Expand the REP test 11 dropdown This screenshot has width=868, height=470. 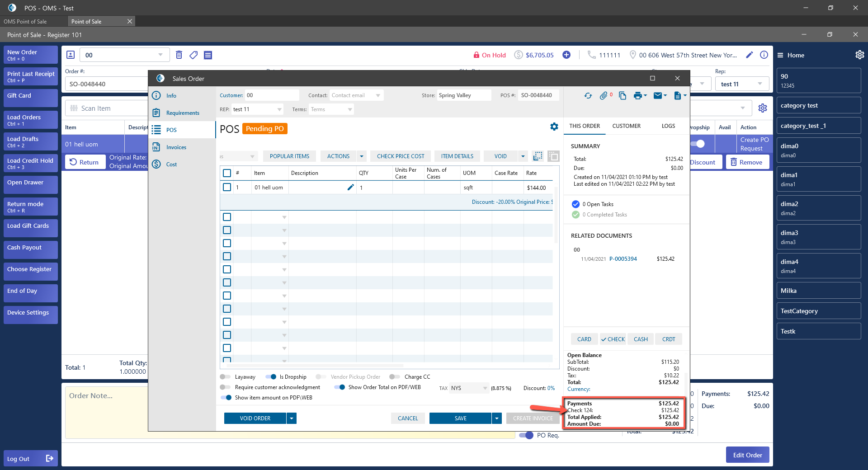(279, 109)
